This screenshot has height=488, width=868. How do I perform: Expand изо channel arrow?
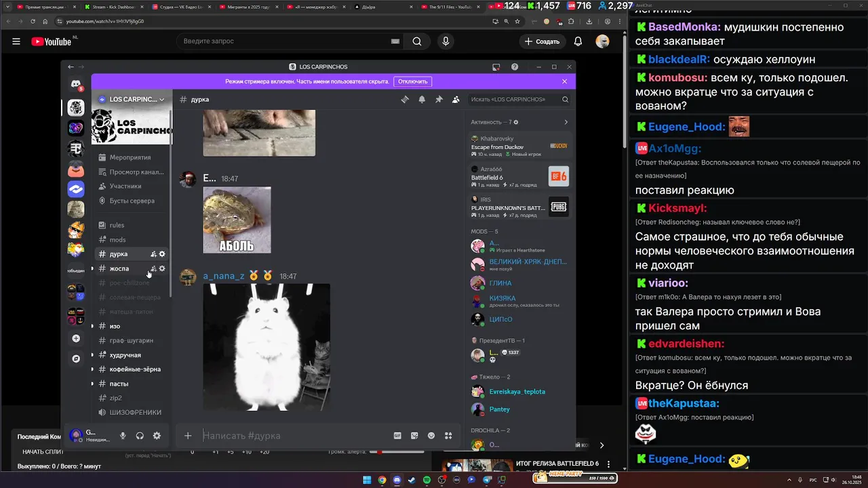coord(92,326)
